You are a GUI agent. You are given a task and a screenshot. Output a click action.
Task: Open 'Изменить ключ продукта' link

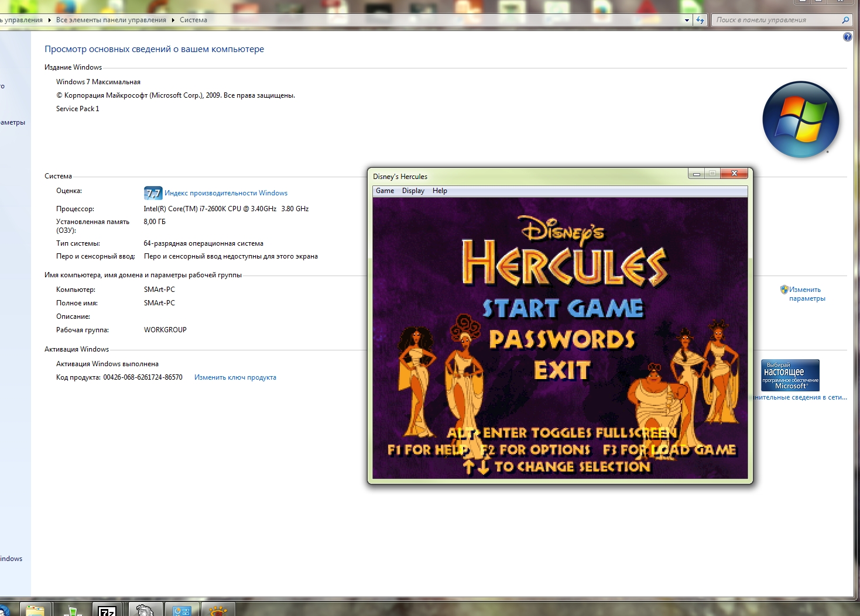(235, 377)
